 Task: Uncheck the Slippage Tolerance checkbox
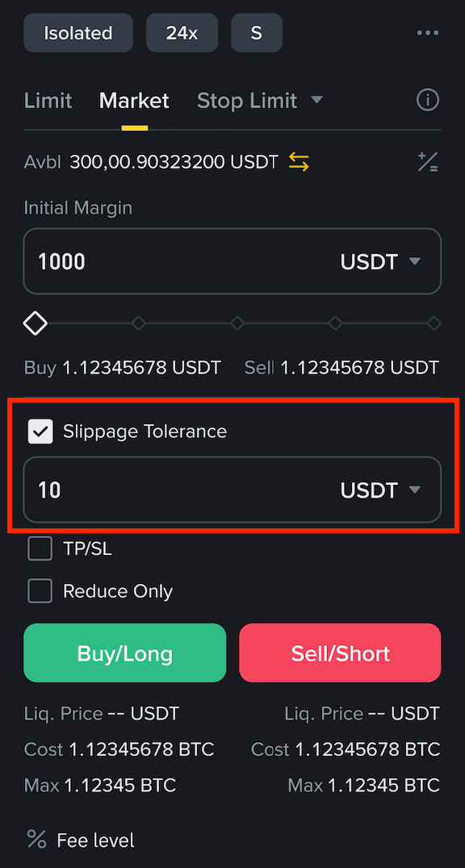(40, 432)
